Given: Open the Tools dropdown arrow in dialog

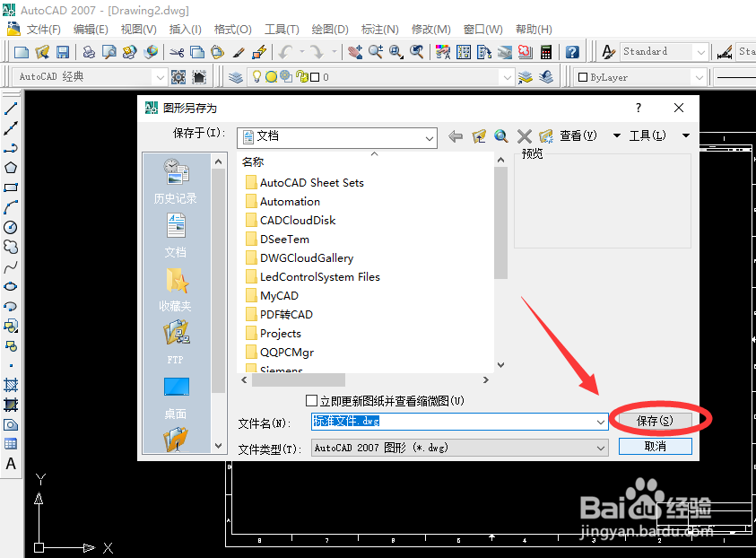Looking at the screenshot, I should pos(686,136).
